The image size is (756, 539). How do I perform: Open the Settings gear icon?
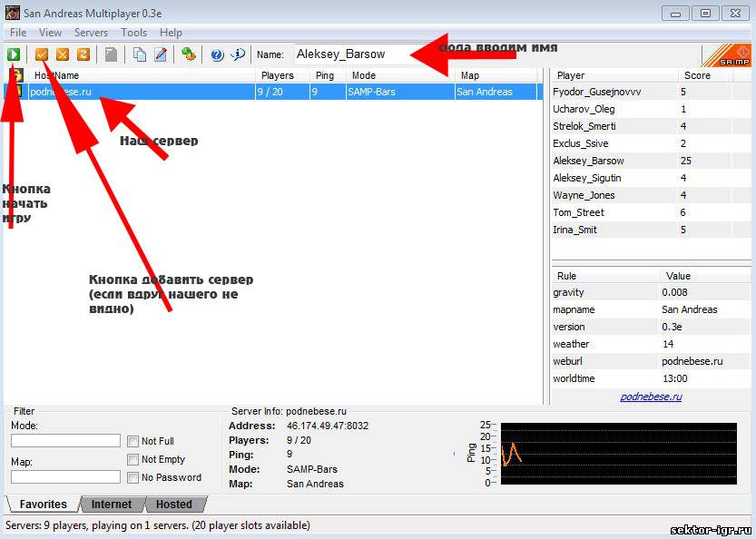tap(189, 54)
